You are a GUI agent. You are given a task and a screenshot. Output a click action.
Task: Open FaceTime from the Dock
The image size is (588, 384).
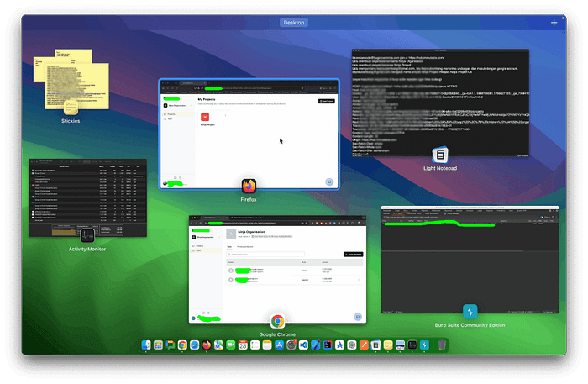[231, 345]
